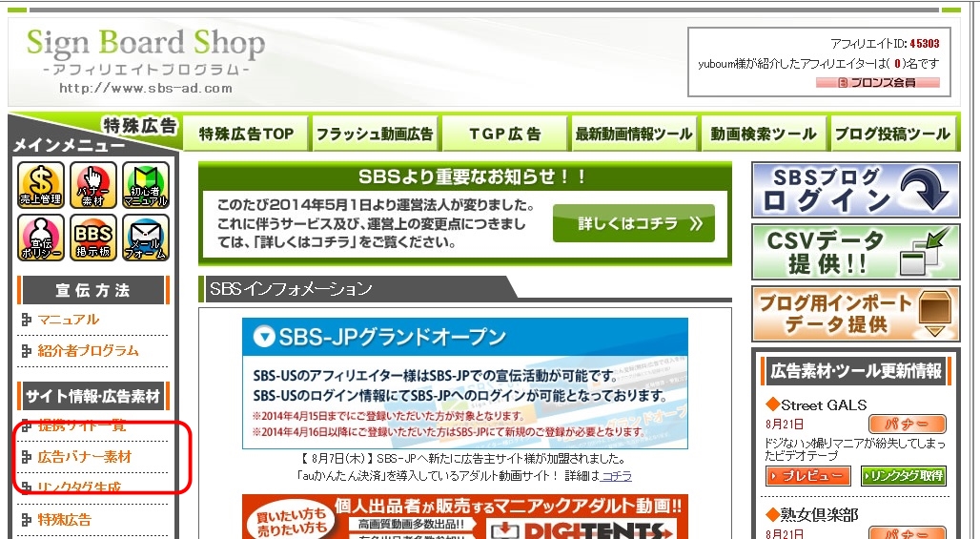The width and height of the screenshot is (980, 539).
Task: Click the 熟女倶楽部 バナー button
Action: (907, 532)
